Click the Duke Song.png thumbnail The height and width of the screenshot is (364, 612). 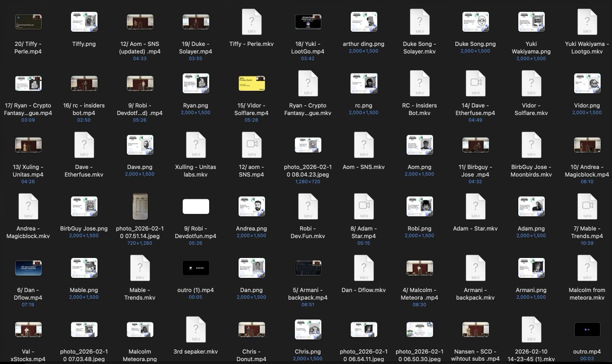475,22
